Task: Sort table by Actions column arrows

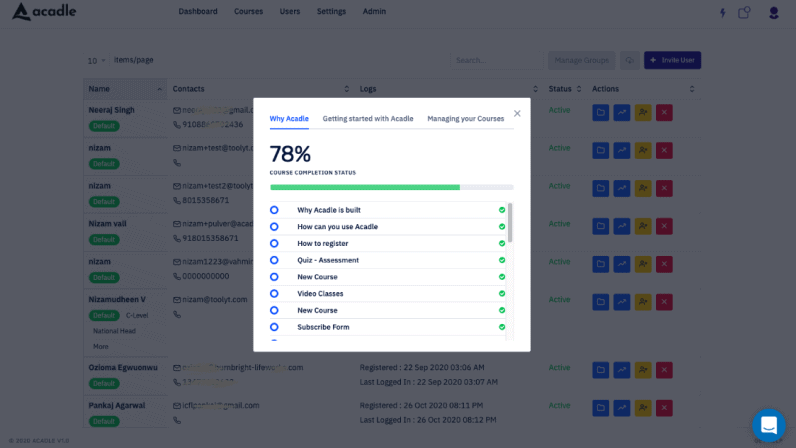Action: tap(692, 89)
